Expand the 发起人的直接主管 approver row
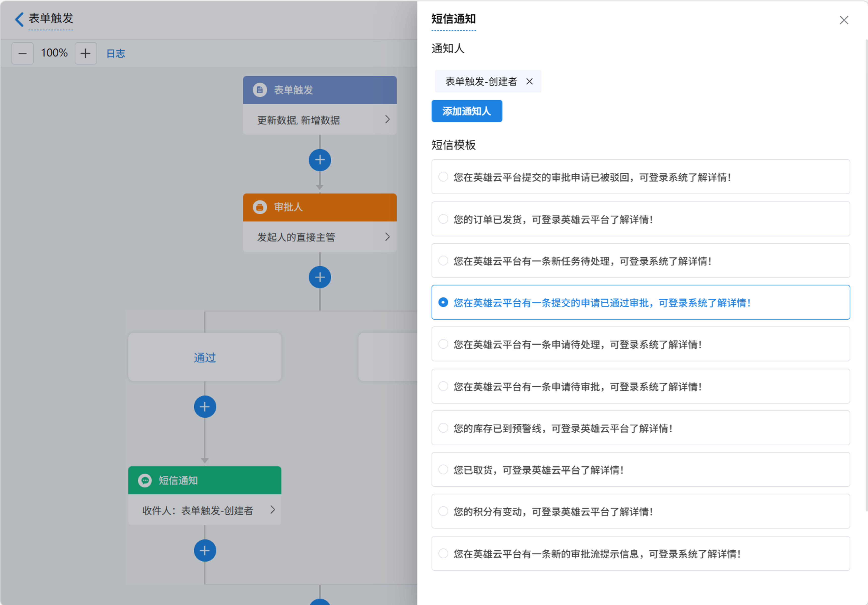 click(x=387, y=237)
